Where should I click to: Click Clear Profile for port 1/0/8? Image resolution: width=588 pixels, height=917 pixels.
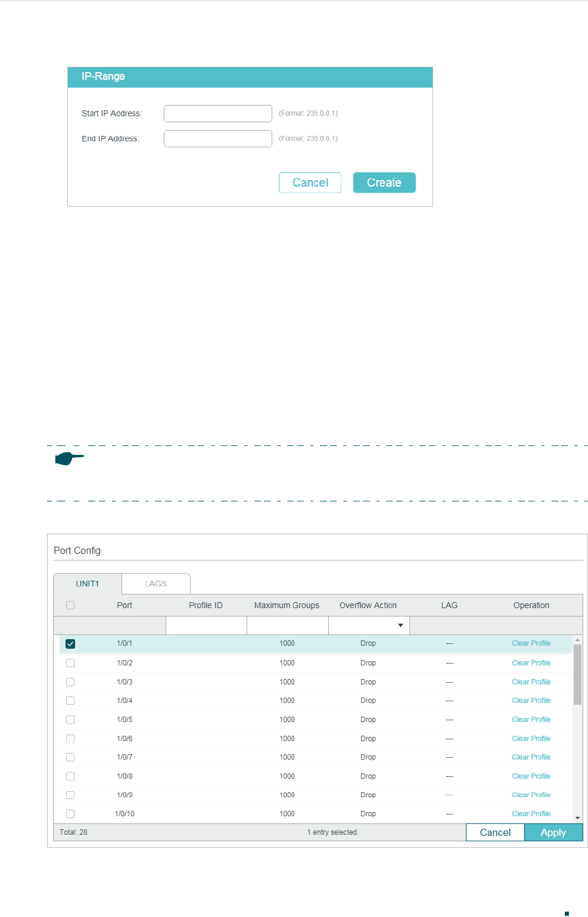pyautogui.click(x=531, y=776)
